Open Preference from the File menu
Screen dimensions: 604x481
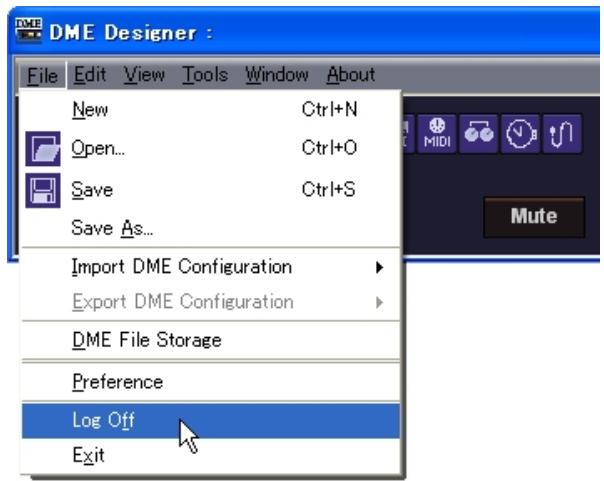211,382
